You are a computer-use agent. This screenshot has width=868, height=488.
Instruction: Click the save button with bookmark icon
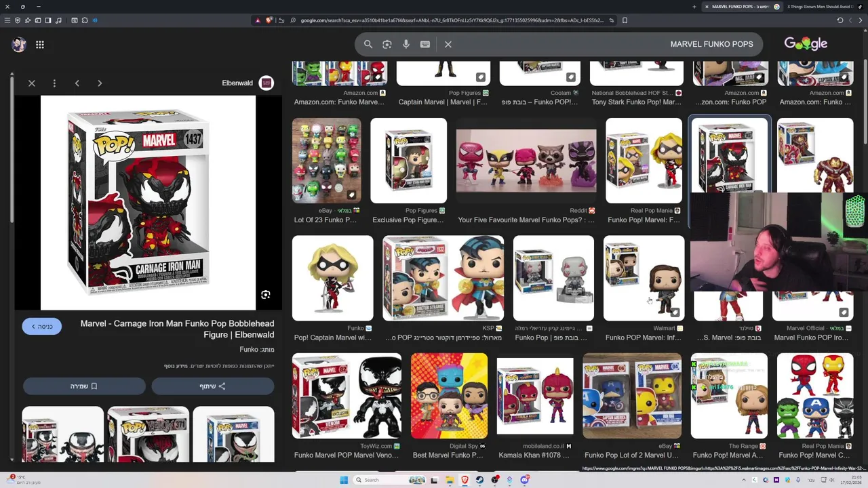[84, 386]
